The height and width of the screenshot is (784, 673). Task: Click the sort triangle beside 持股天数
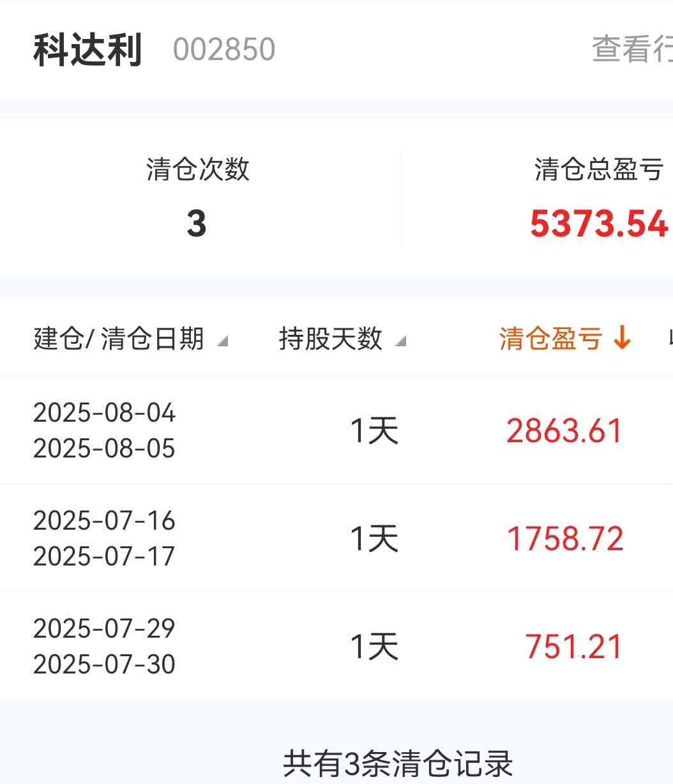pyautogui.click(x=400, y=342)
